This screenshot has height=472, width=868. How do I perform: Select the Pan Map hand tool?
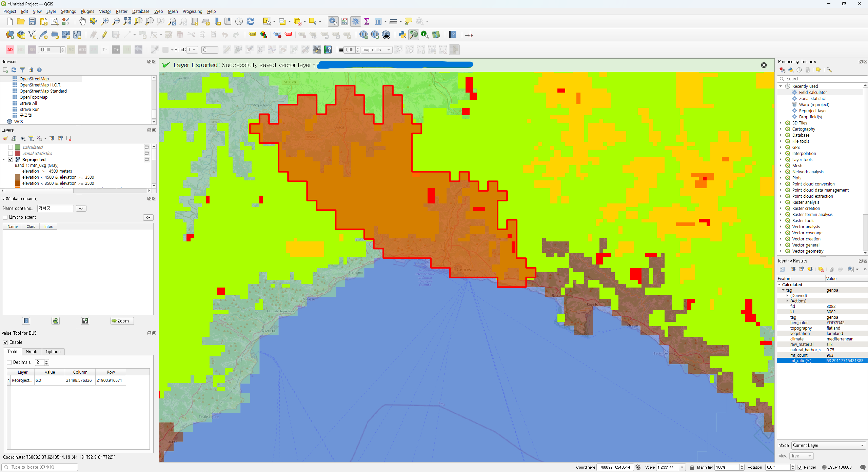click(82, 21)
